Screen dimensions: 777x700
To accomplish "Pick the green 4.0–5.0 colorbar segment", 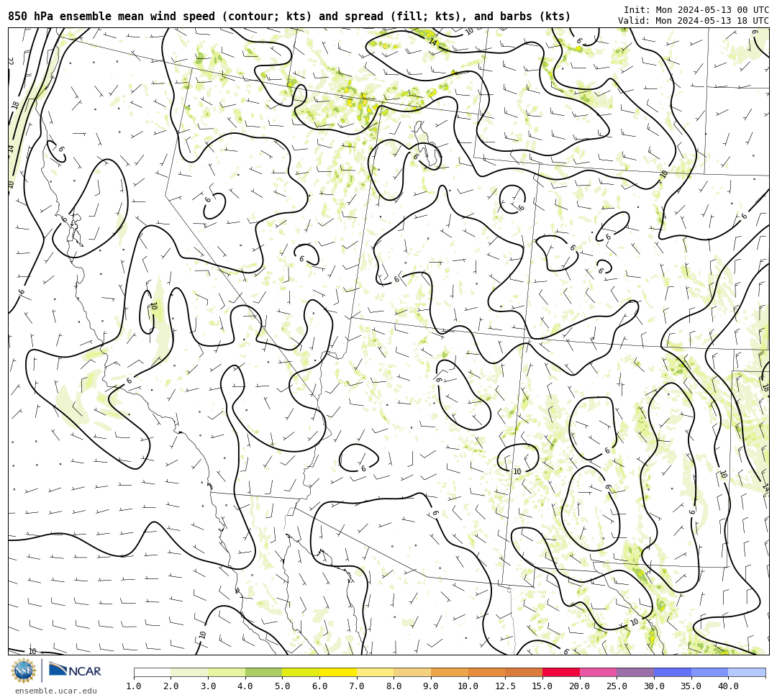I will click(x=263, y=672).
